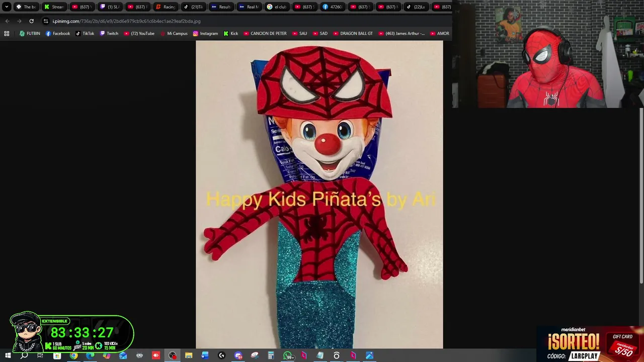Go forward to the next page
The image size is (644, 362).
coord(19,21)
